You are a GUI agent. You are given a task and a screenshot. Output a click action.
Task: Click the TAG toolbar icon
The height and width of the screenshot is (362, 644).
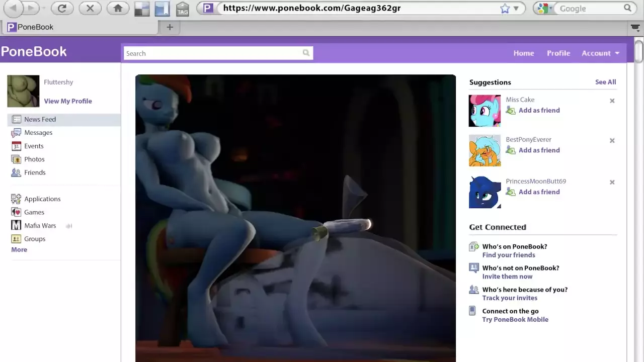[182, 9]
